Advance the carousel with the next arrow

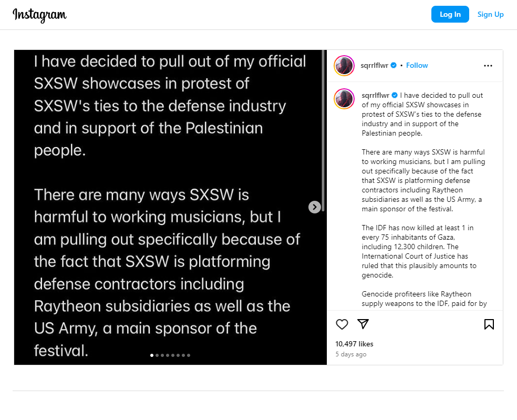(x=314, y=207)
